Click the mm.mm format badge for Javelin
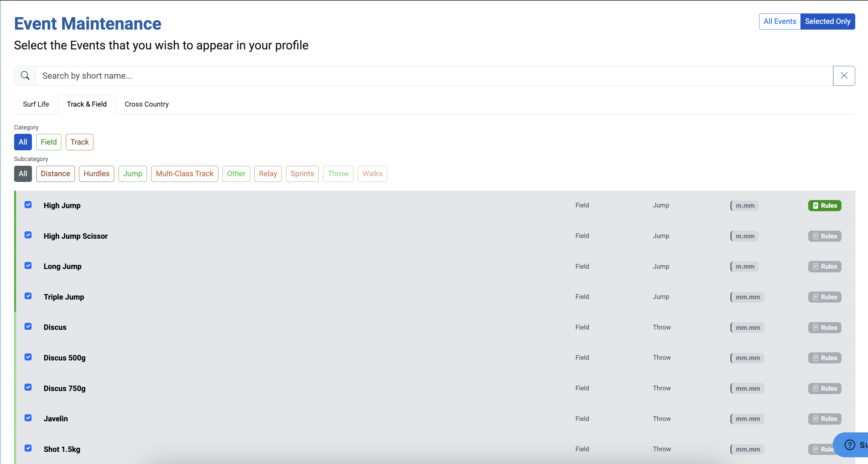This screenshot has width=868, height=464. click(x=747, y=419)
